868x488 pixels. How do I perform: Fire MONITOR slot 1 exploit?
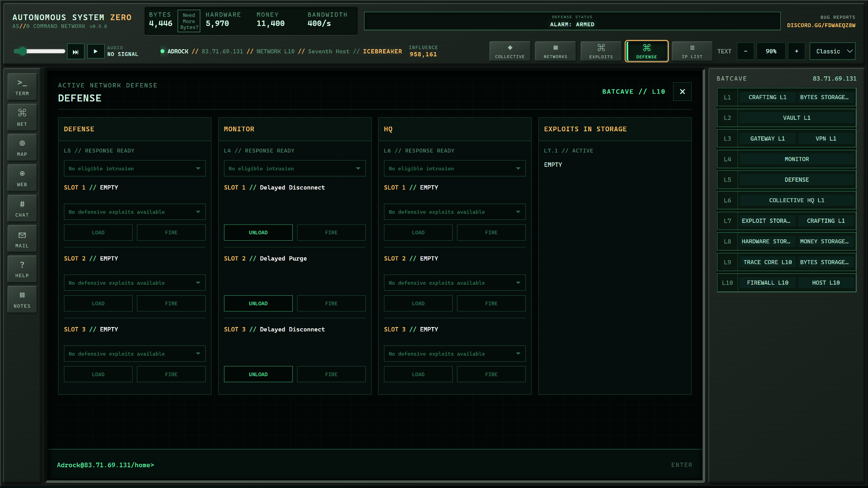click(x=331, y=233)
